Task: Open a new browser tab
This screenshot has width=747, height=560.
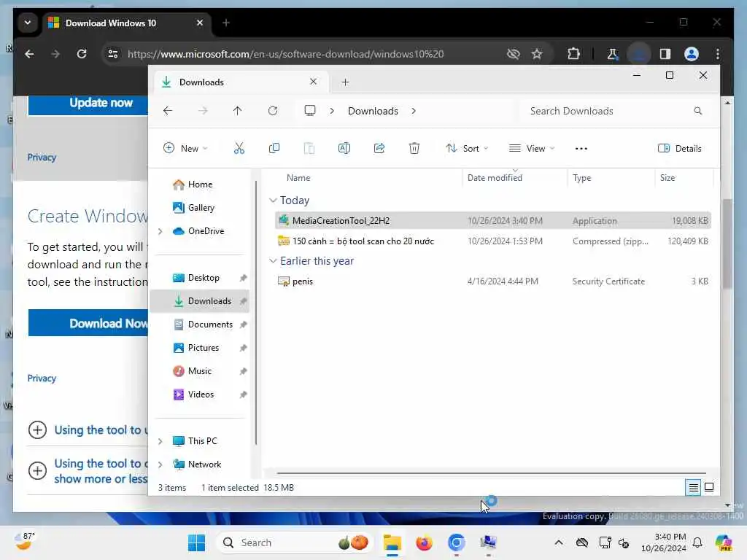Action: pos(226,23)
